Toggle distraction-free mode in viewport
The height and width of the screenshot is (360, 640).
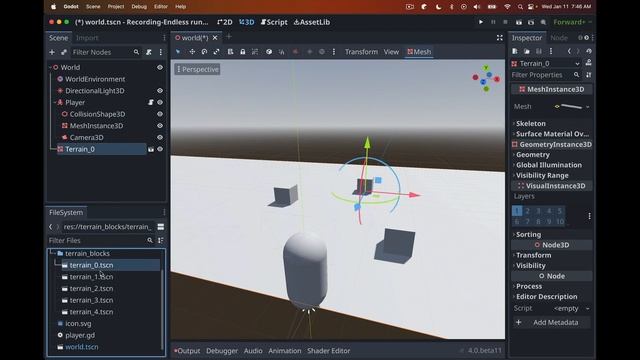[500, 38]
